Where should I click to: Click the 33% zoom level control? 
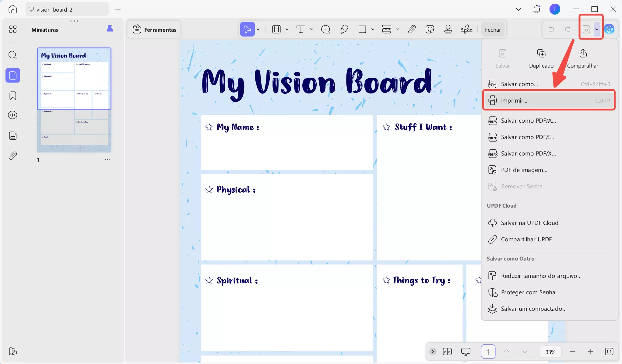[x=550, y=352]
